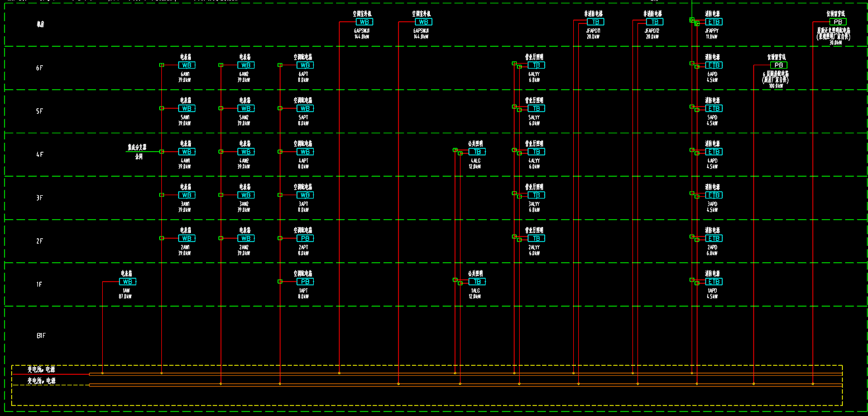Image resolution: width=868 pixels, height=416 pixels.
Task: Select the ETB box labeled 4APD
Action: [714, 152]
